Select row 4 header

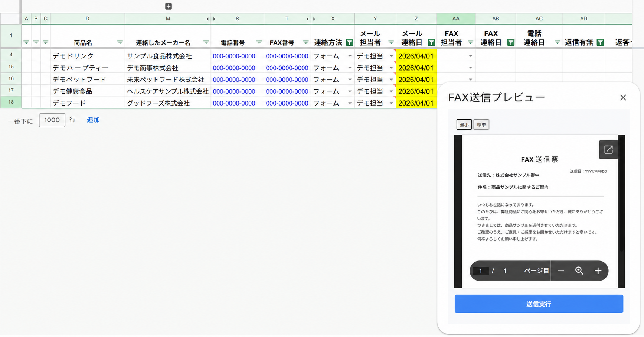(x=11, y=55)
